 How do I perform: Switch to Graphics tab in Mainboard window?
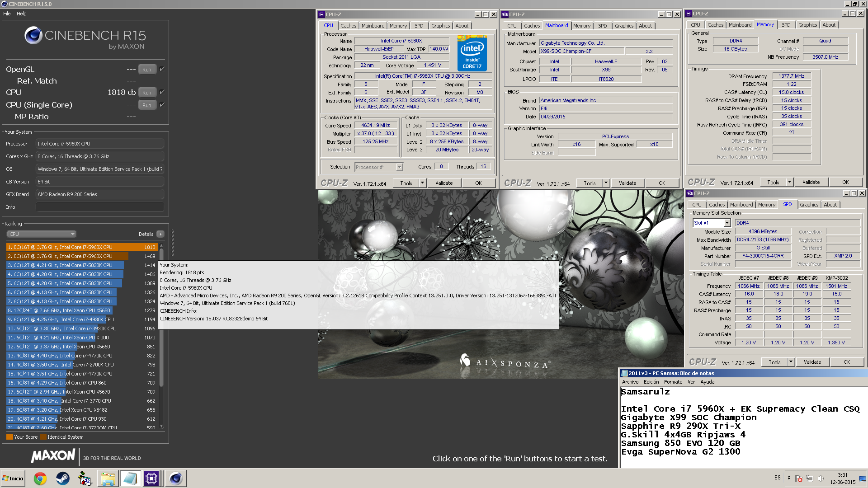pyautogui.click(x=624, y=26)
